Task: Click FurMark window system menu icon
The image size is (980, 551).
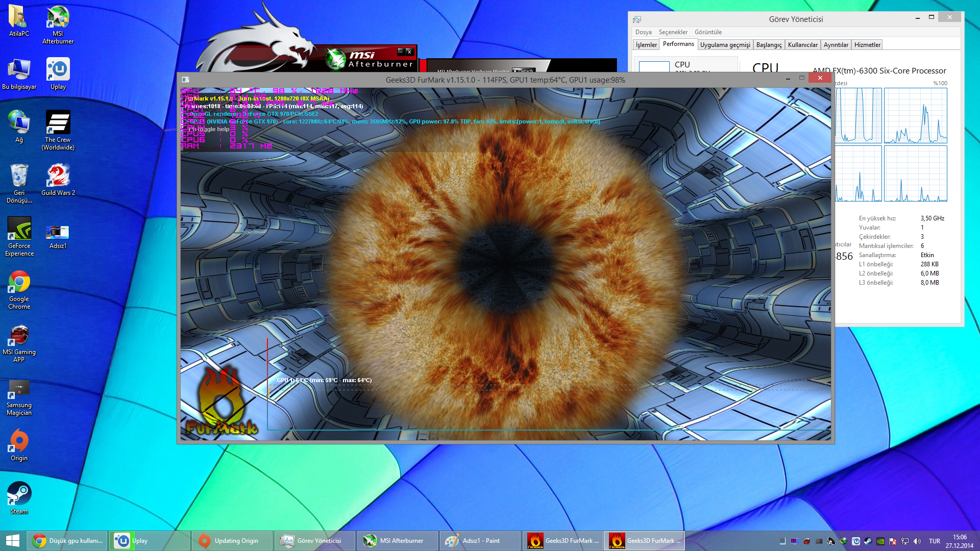Action: [x=185, y=80]
